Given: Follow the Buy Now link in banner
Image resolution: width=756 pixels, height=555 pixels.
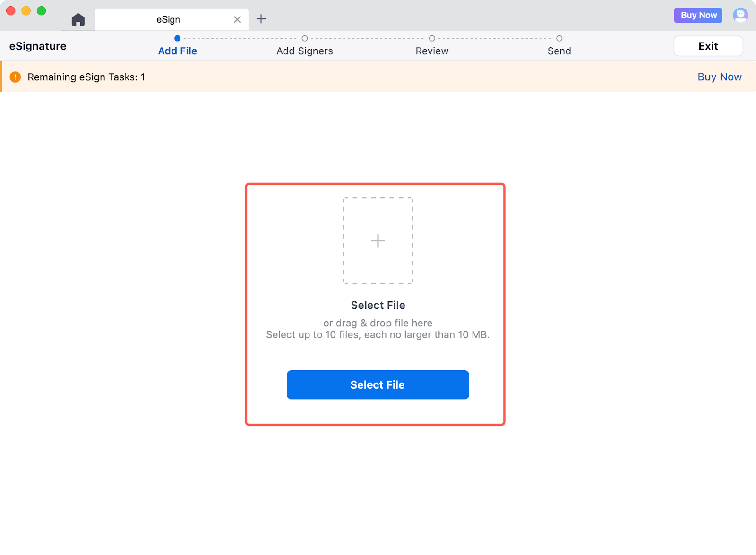Looking at the screenshot, I should pos(719,77).
